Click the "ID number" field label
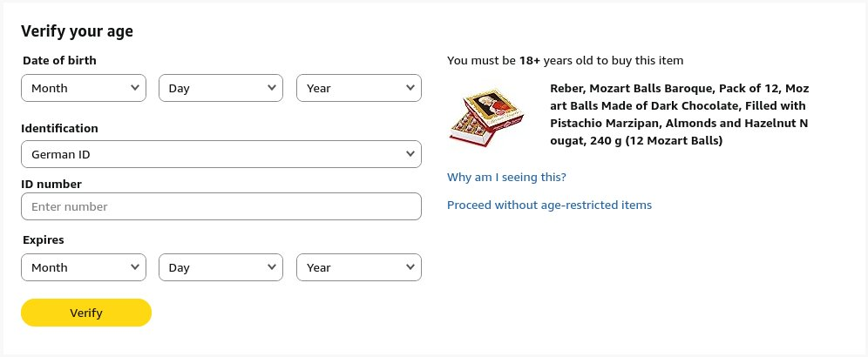This screenshot has width=868, height=357. (x=51, y=185)
